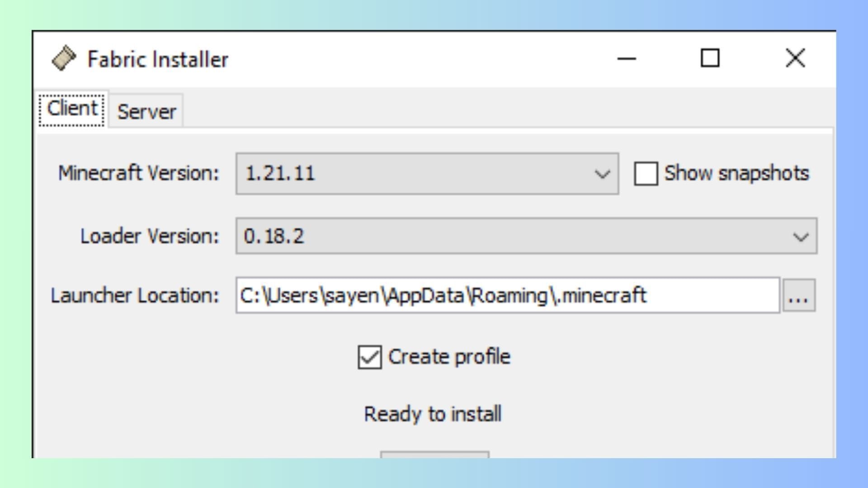Click the Create profile label
Screen dimensions: 868x488
click(x=450, y=357)
